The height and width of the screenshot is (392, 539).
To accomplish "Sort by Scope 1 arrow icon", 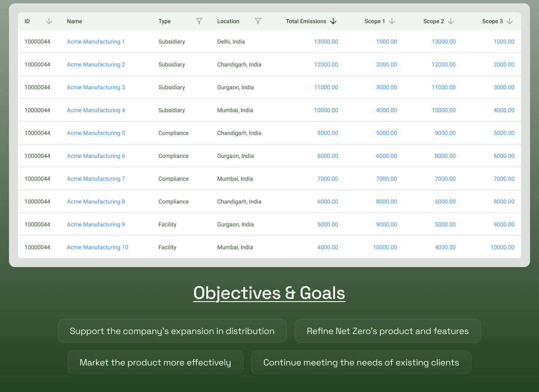I will (392, 21).
